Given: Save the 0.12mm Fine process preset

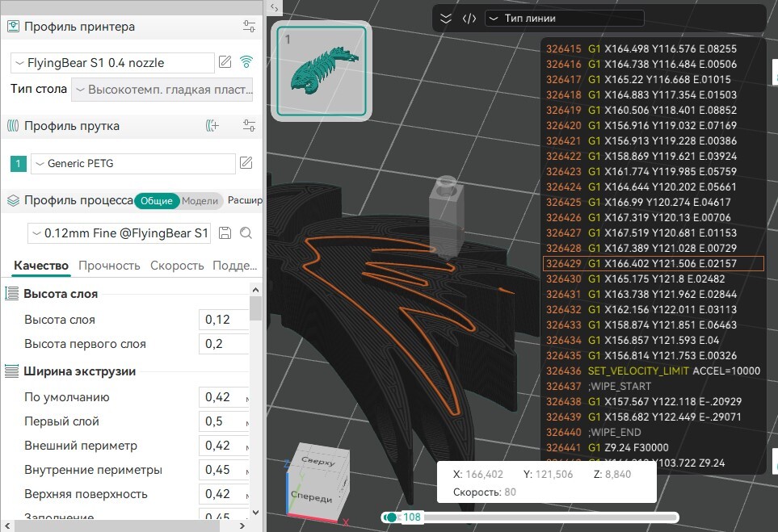Looking at the screenshot, I should click(x=225, y=233).
